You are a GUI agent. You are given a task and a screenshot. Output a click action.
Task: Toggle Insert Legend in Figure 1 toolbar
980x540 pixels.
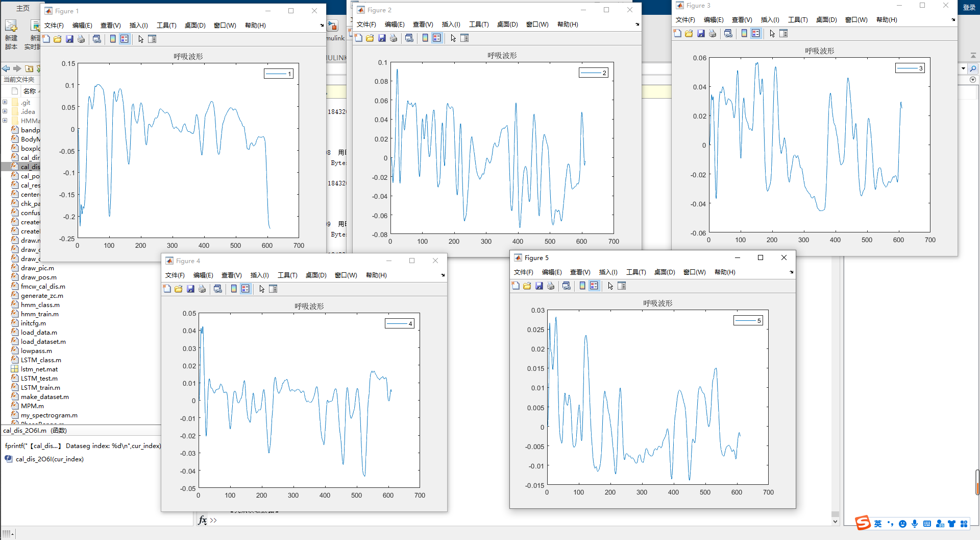125,39
